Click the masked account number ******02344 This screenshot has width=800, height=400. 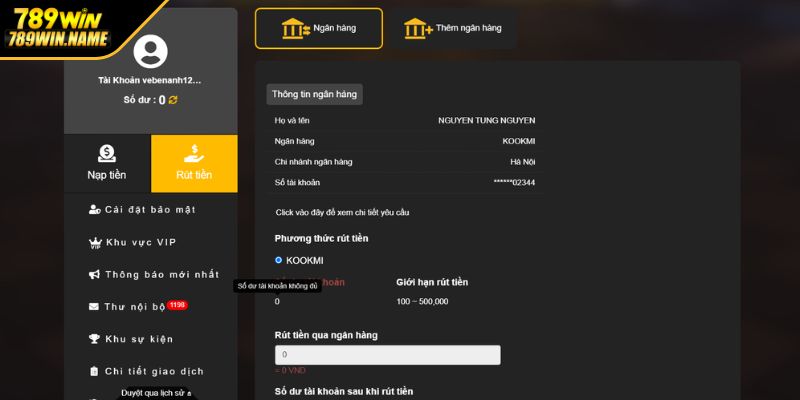(x=514, y=182)
